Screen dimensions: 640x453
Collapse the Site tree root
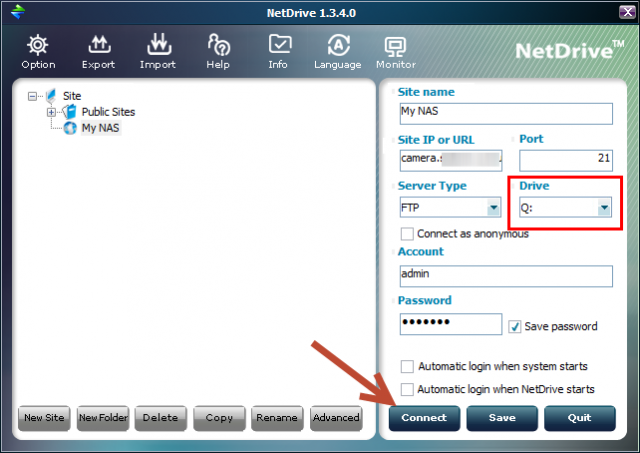tap(32, 96)
